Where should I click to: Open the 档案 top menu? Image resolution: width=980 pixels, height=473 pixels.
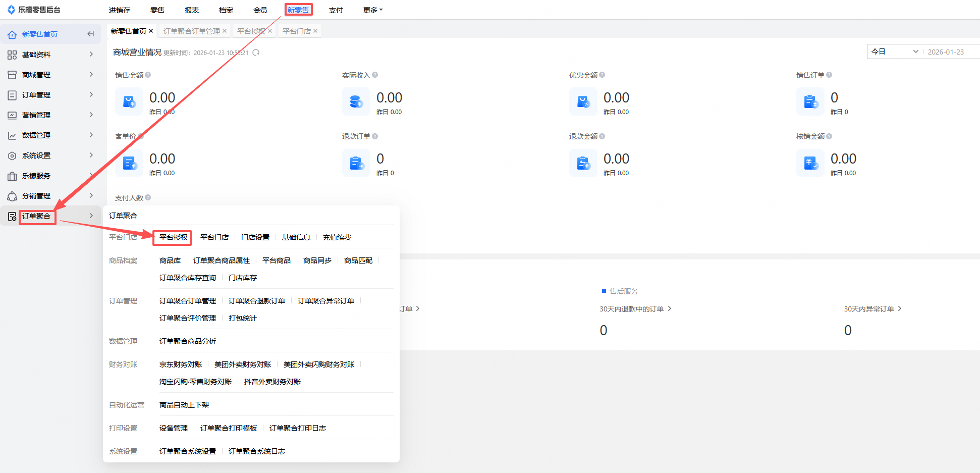226,10
